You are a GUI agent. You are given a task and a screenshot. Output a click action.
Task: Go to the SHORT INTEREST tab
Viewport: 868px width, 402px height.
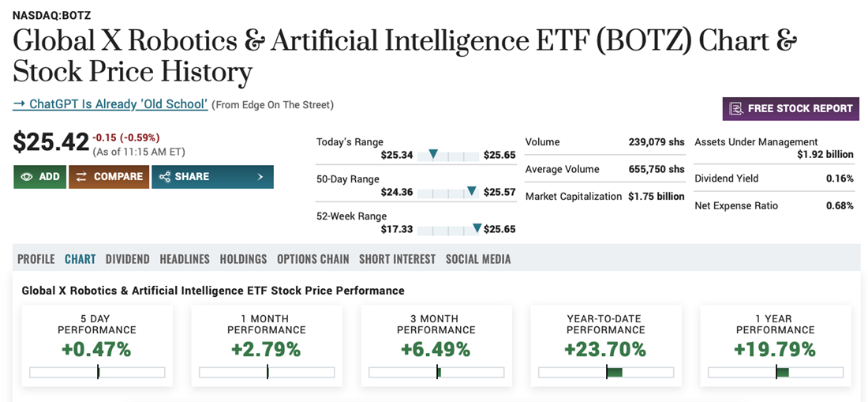pyautogui.click(x=397, y=259)
